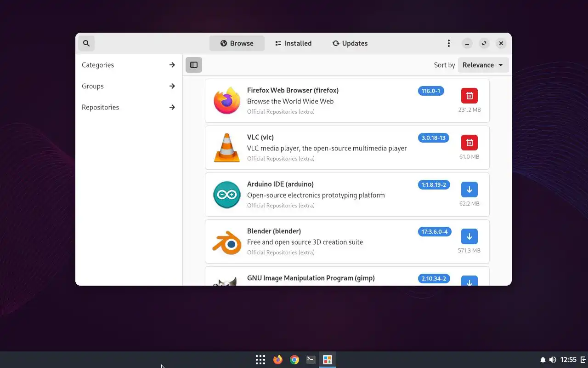Install GIMP with download button
Screen dimensions: 588x368
469,281
